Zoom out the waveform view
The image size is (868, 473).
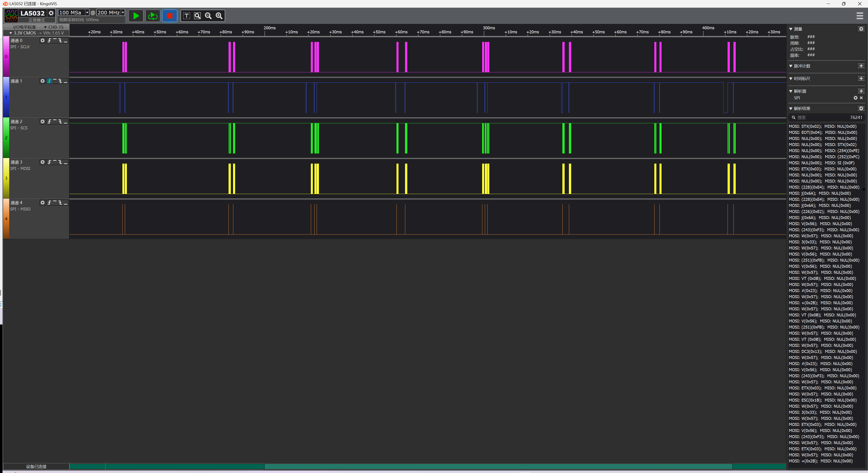pyautogui.click(x=208, y=16)
